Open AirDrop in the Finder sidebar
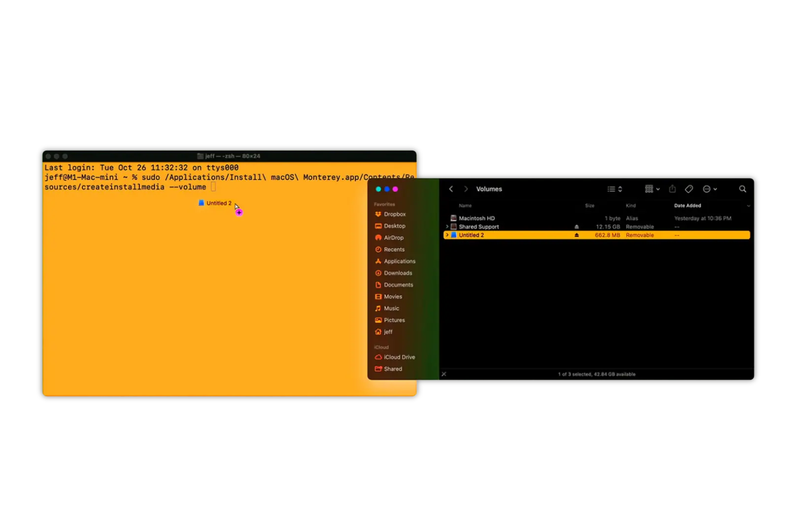The image size is (798, 532). tap(389, 238)
